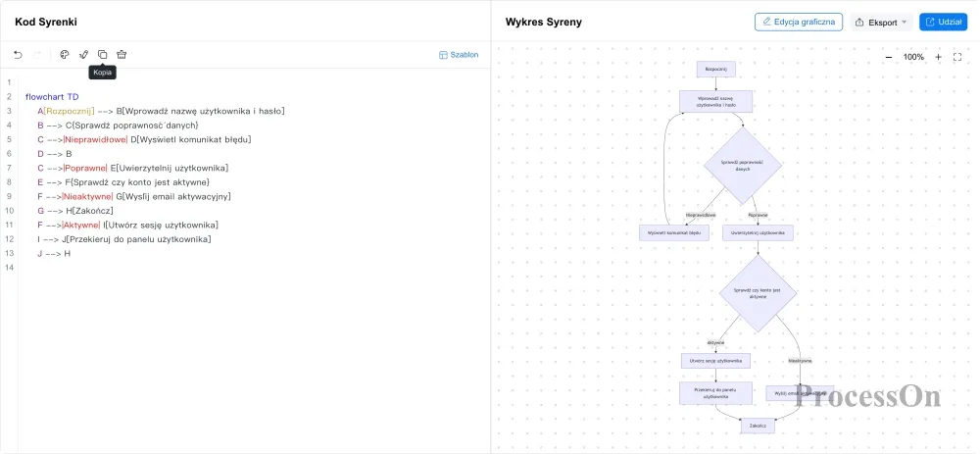Click the code line 'J --> H'
The height and width of the screenshot is (454, 980).
pos(54,254)
